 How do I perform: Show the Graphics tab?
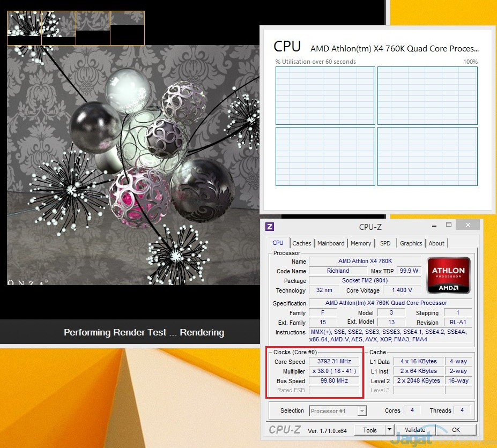click(x=411, y=243)
